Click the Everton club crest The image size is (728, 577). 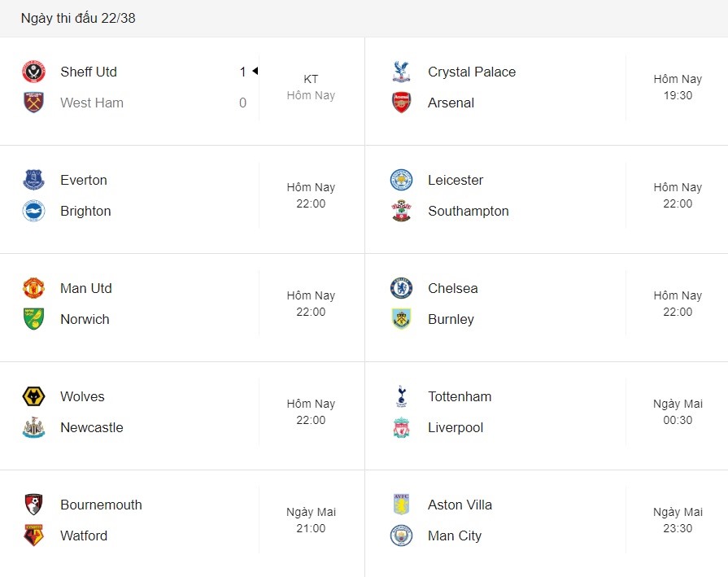point(34,180)
